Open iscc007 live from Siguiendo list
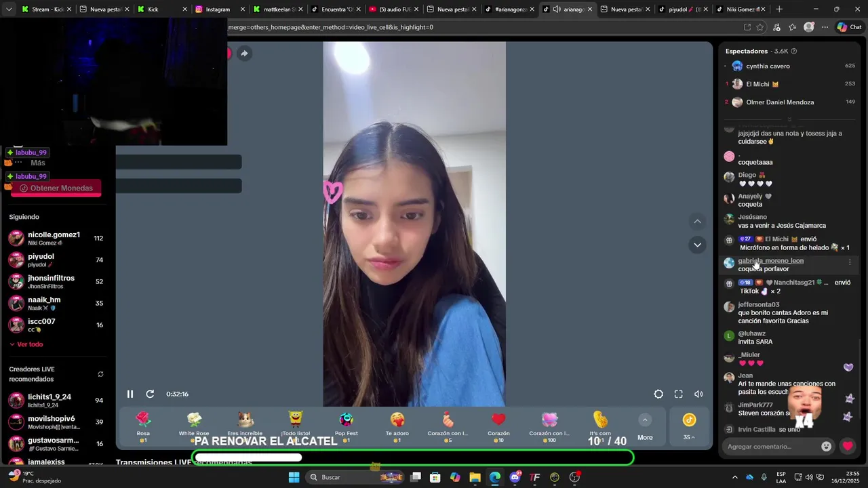Viewport: 868px width, 488px height. 56,325
